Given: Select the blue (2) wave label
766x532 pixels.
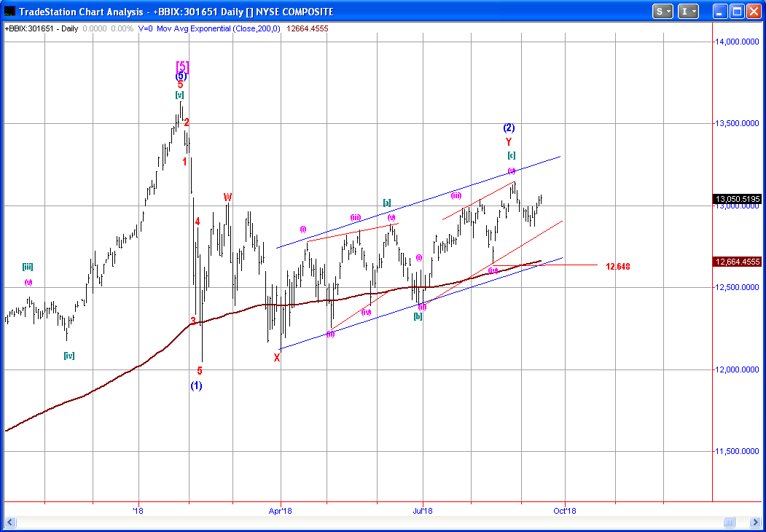Looking at the screenshot, I should click(509, 128).
